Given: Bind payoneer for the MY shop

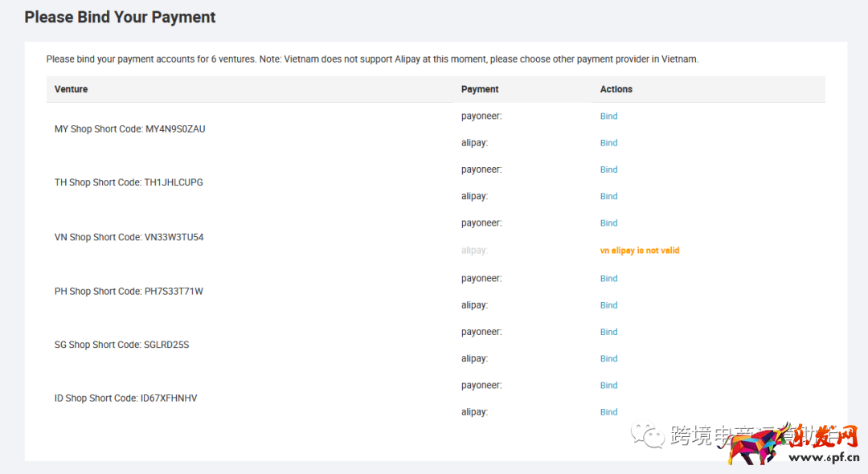Looking at the screenshot, I should point(608,116).
